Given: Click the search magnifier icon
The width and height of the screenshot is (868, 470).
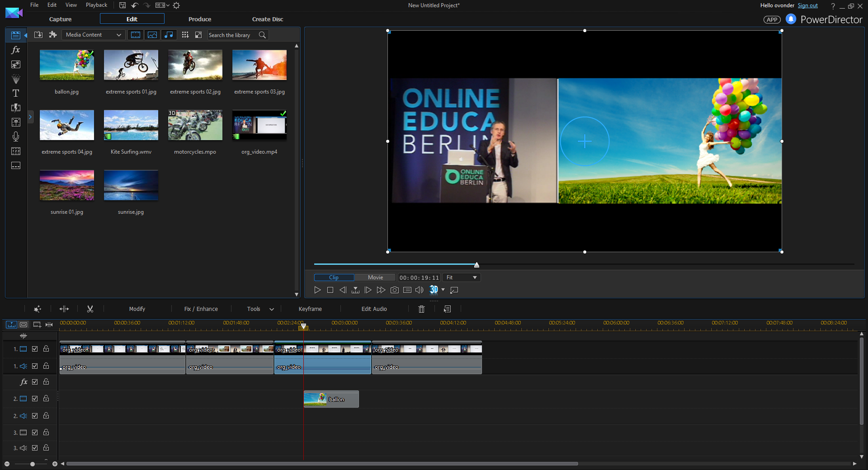Looking at the screenshot, I should (262, 35).
